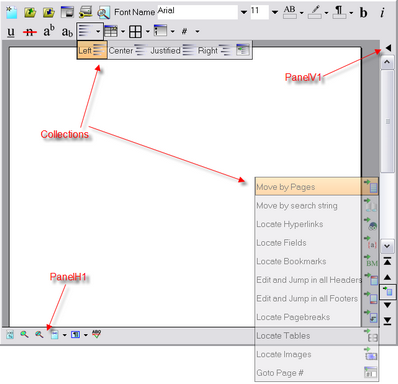Expand the table collection arrow

click(x=123, y=32)
